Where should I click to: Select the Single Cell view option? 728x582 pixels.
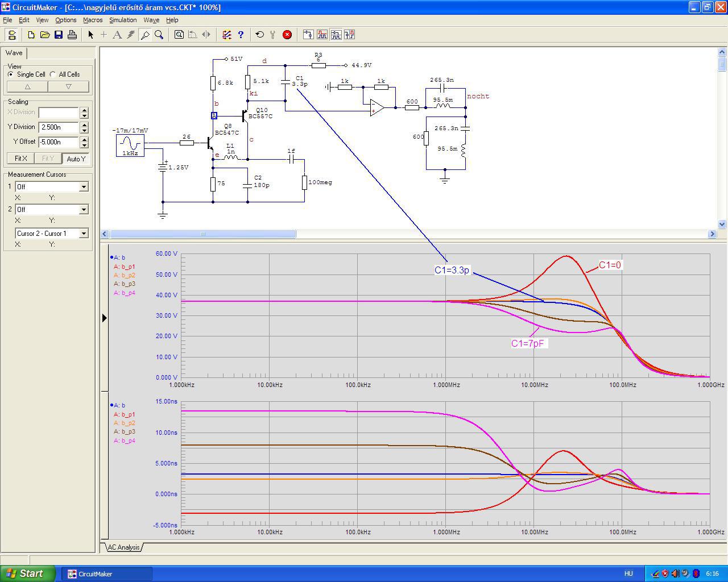11,74
